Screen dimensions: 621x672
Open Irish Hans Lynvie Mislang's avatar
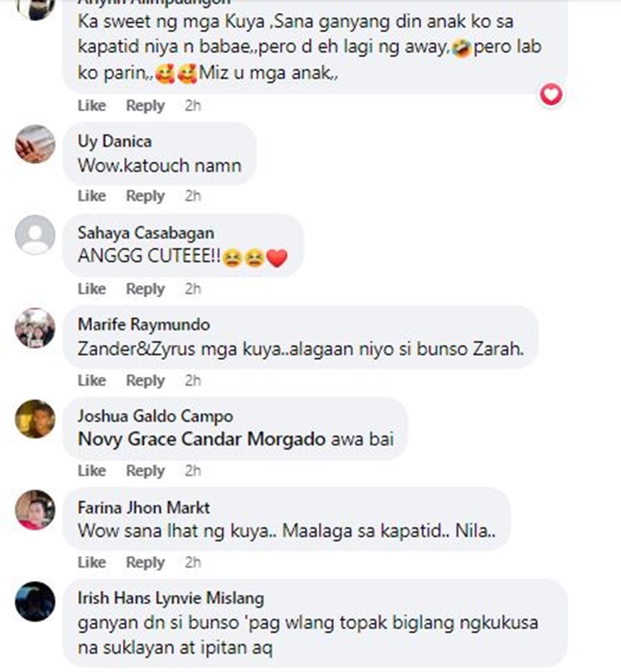point(35,602)
